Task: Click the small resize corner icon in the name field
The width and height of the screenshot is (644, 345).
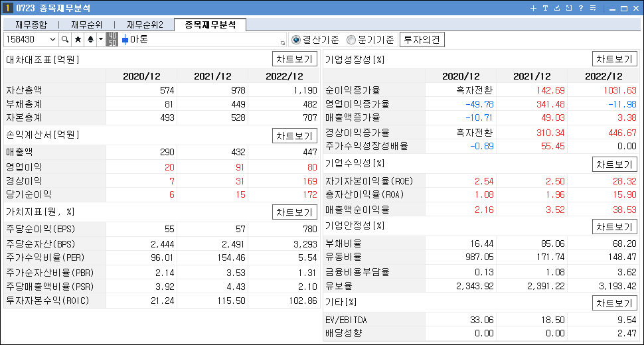Action: coord(283,42)
